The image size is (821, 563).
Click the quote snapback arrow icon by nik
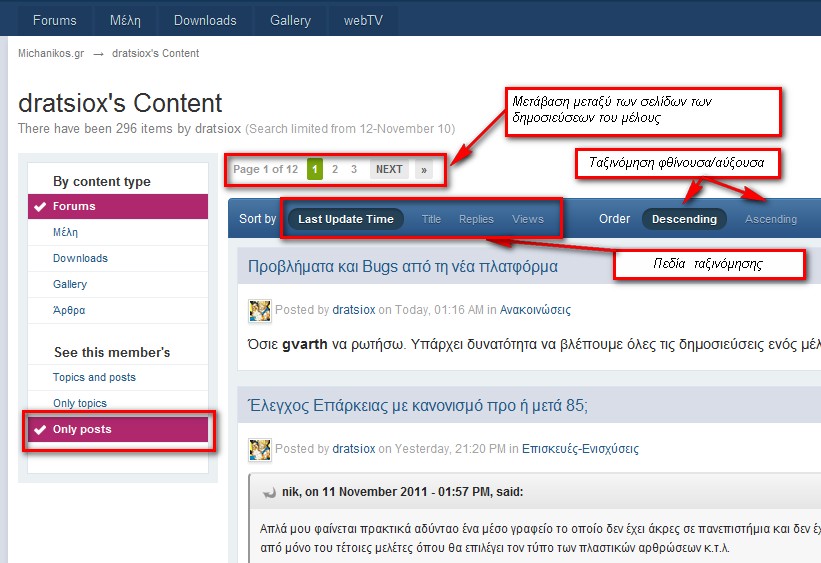click(x=269, y=493)
